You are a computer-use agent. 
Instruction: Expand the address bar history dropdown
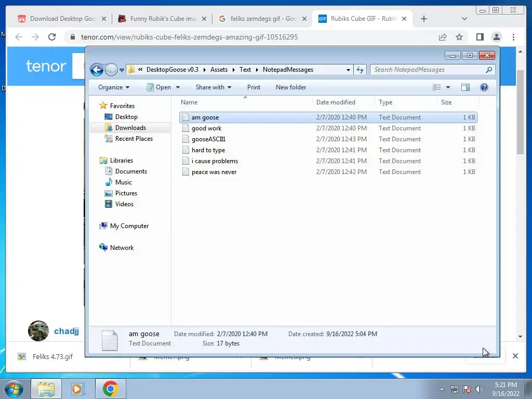click(348, 70)
